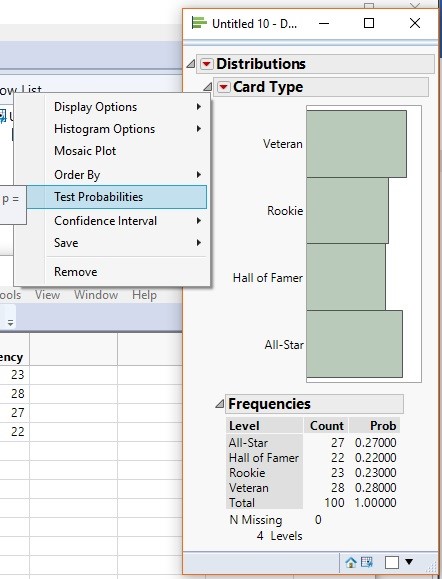The image size is (442, 579).
Task: Collapse the Distributions outline with gray triangle
Action: [x=191, y=64]
